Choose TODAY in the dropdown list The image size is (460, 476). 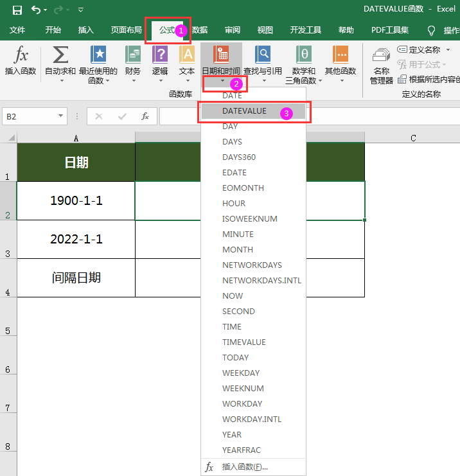tap(254, 357)
